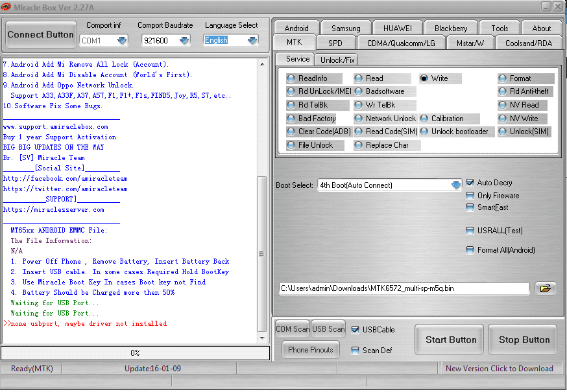Open the Comport inf dropdown arrow
This screenshot has height=392, width=567.
pos(122,40)
